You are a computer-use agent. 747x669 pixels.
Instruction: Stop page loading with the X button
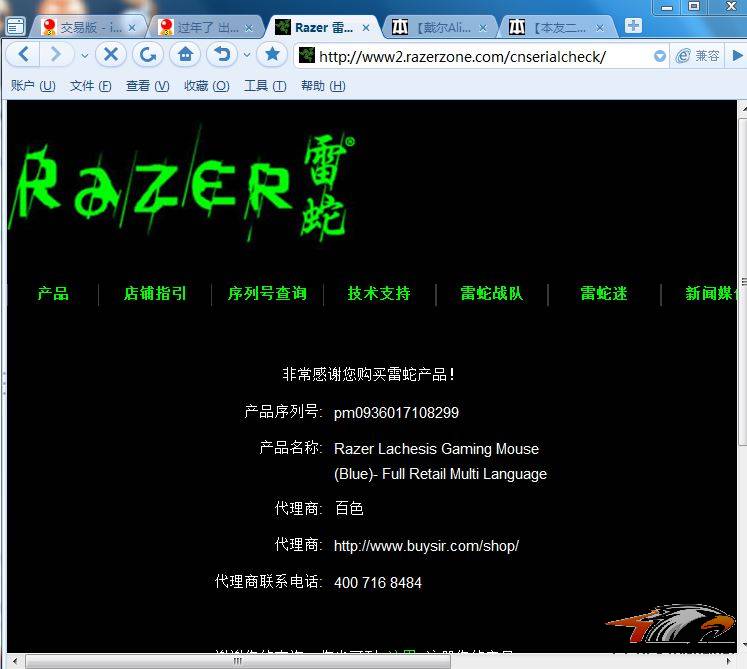pos(111,54)
